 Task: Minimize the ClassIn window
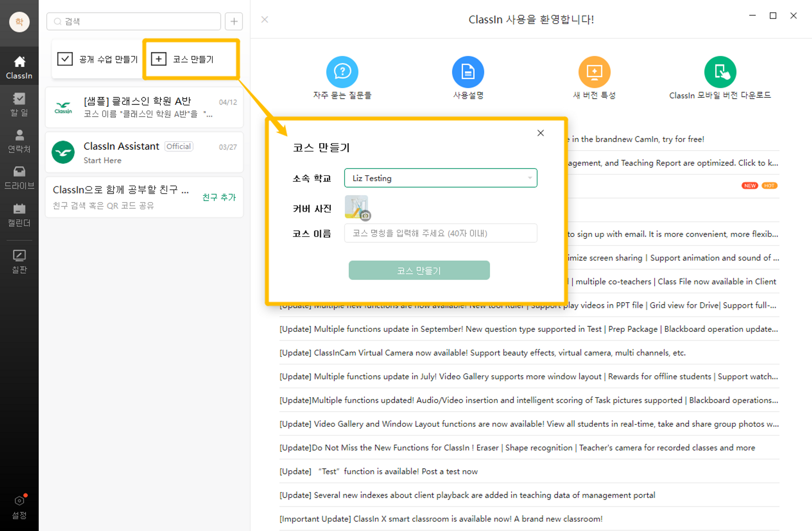pos(752,15)
